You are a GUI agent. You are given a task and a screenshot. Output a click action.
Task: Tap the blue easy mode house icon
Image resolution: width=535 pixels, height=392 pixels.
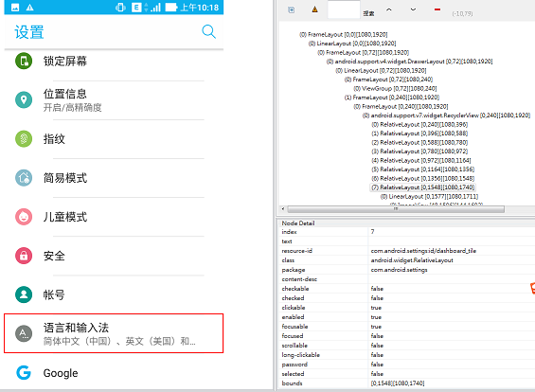pos(24,178)
